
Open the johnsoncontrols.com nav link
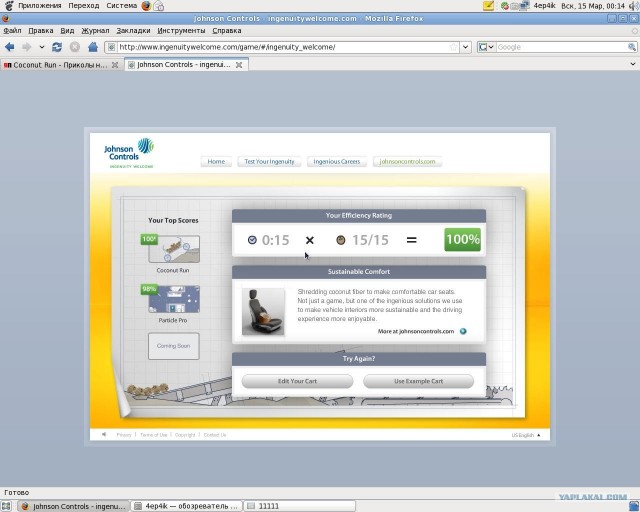point(407,162)
